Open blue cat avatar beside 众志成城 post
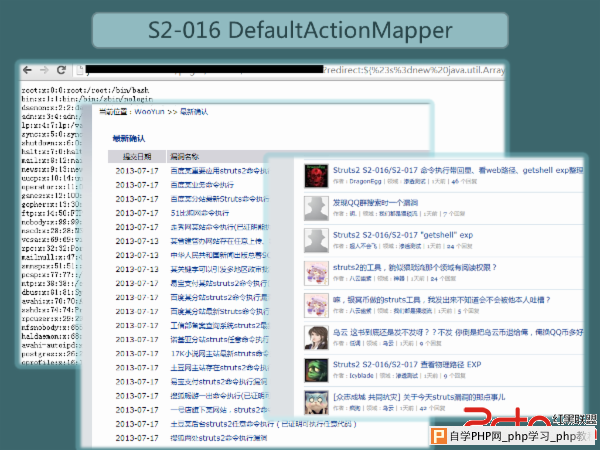 click(316, 402)
